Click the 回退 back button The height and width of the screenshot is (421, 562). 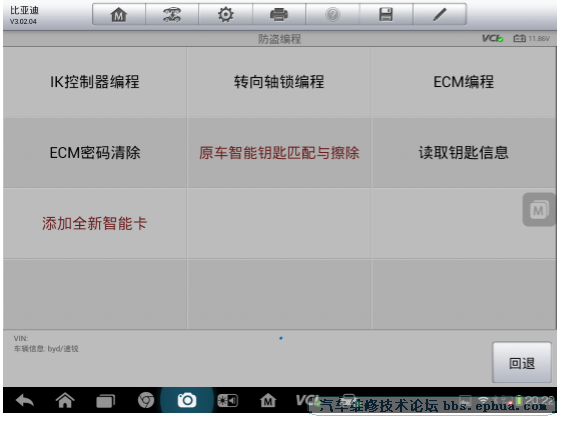[x=522, y=363]
